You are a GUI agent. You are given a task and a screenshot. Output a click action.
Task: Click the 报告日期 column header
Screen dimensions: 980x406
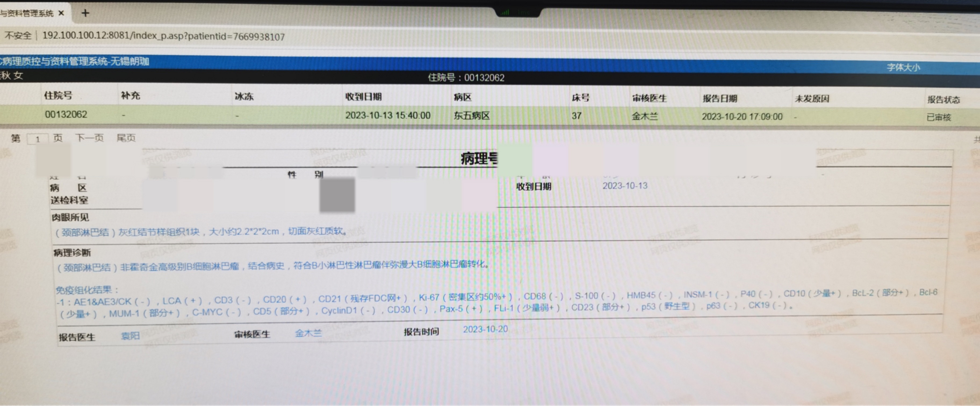[x=720, y=99]
